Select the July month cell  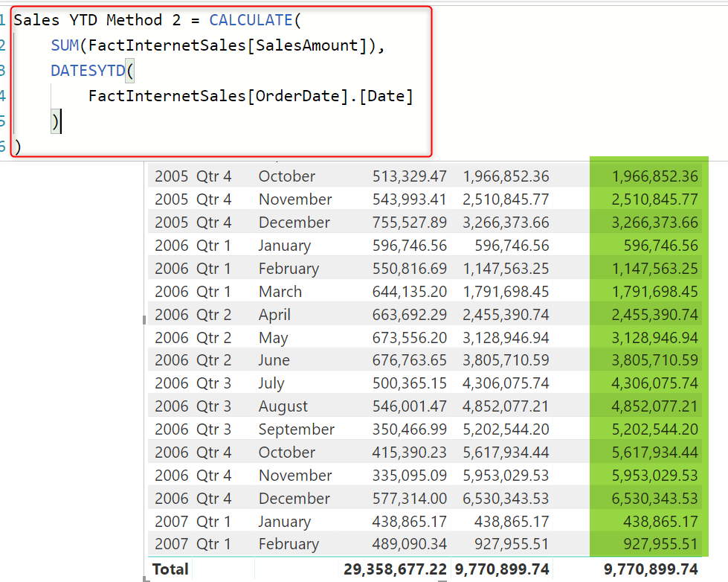point(271,383)
